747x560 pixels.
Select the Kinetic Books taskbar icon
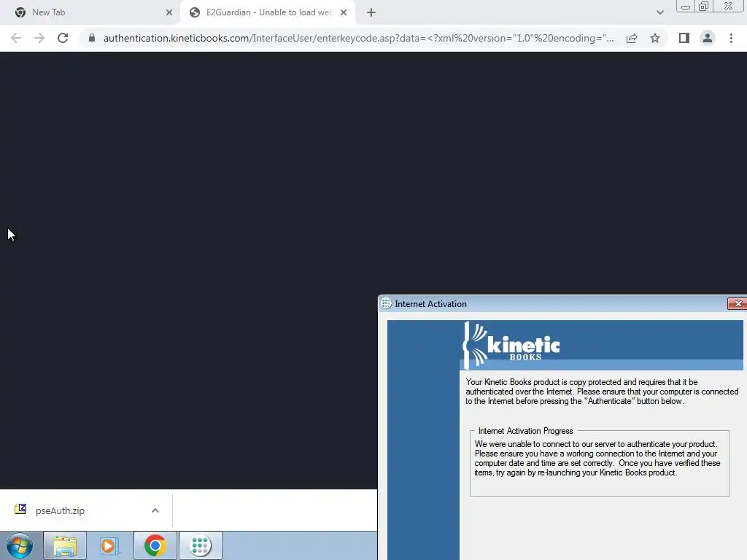coord(200,545)
